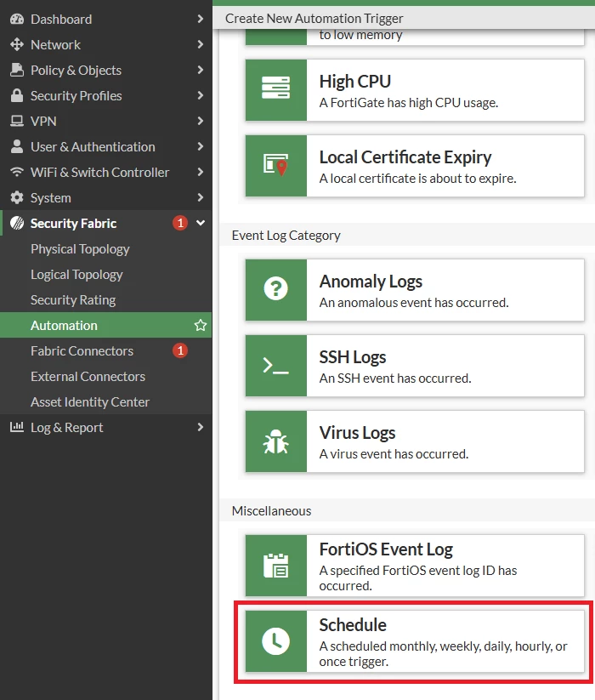The width and height of the screenshot is (595, 700).
Task: Open WiFi & Switch Controller menu
Action: 105,172
